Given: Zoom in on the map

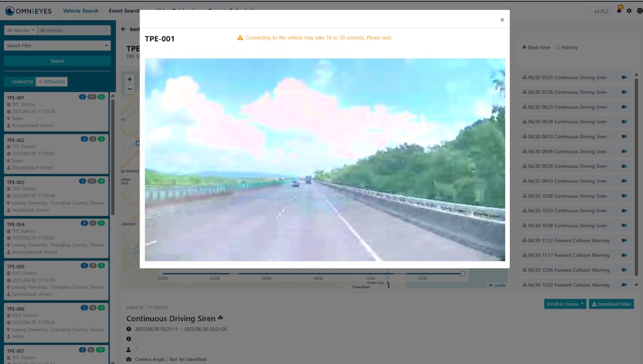Looking at the screenshot, I should coord(130,79).
